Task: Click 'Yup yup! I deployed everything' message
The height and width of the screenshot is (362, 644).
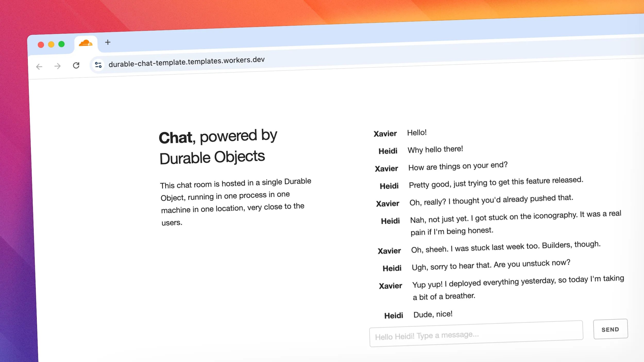Action: 518,288
